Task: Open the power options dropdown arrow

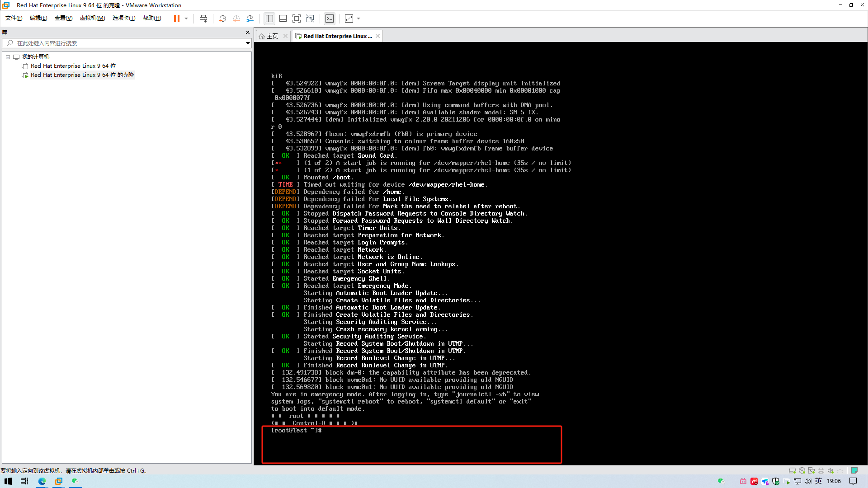Action: click(186, 19)
